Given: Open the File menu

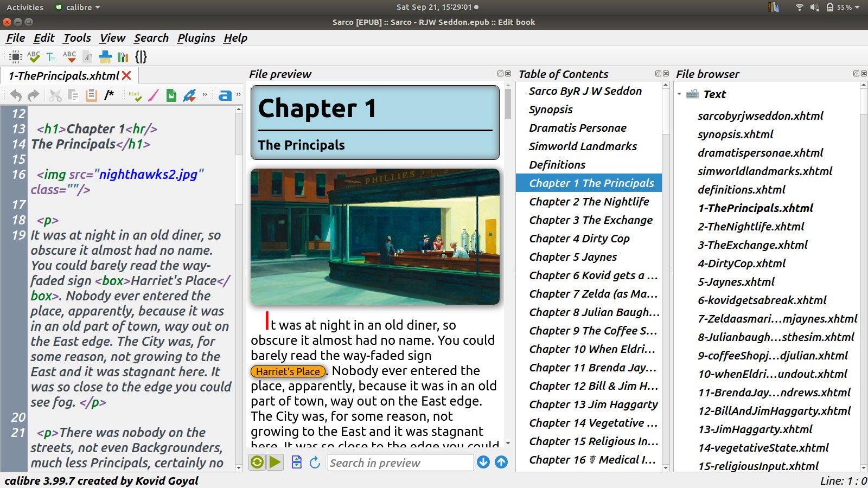Looking at the screenshot, I should 16,38.
